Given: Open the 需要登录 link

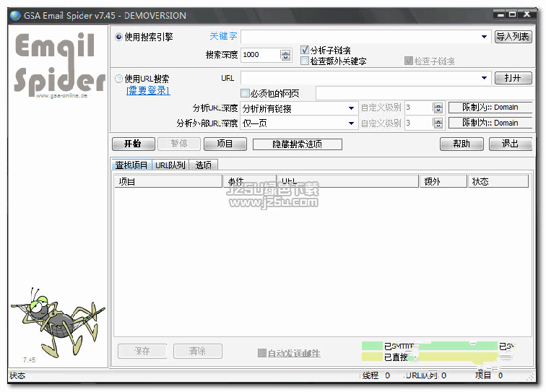Looking at the screenshot, I should [148, 91].
